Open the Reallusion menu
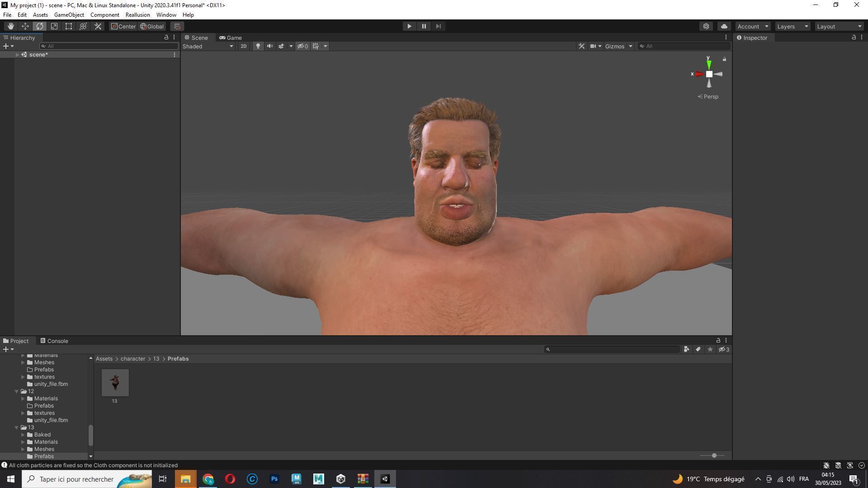The height and width of the screenshot is (488, 868). [x=138, y=15]
